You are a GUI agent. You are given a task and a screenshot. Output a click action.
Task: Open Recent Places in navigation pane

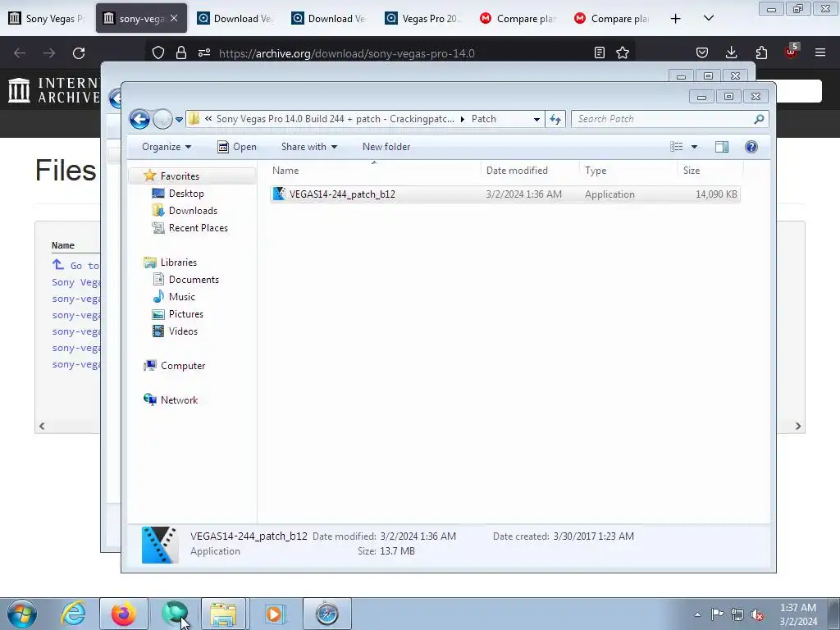pyautogui.click(x=198, y=228)
